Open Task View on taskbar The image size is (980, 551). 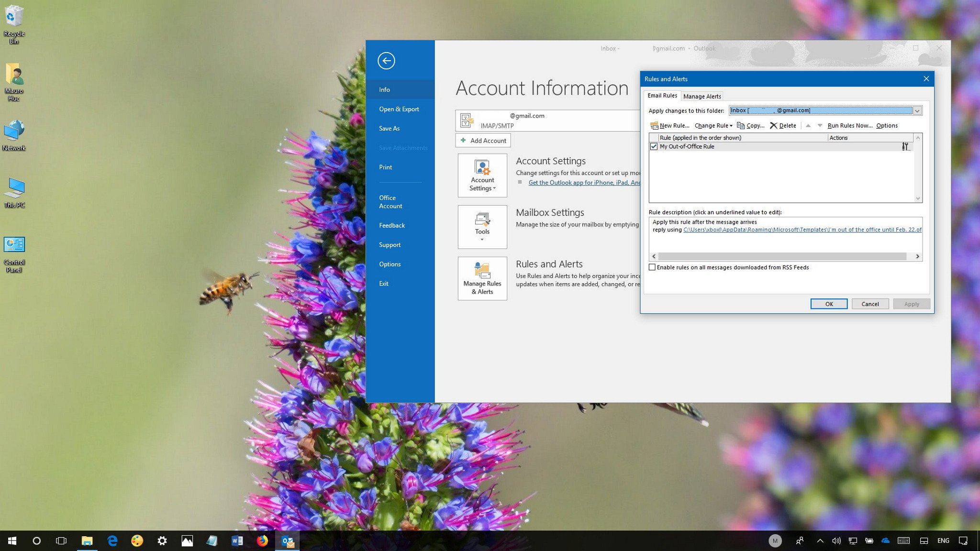point(61,540)
